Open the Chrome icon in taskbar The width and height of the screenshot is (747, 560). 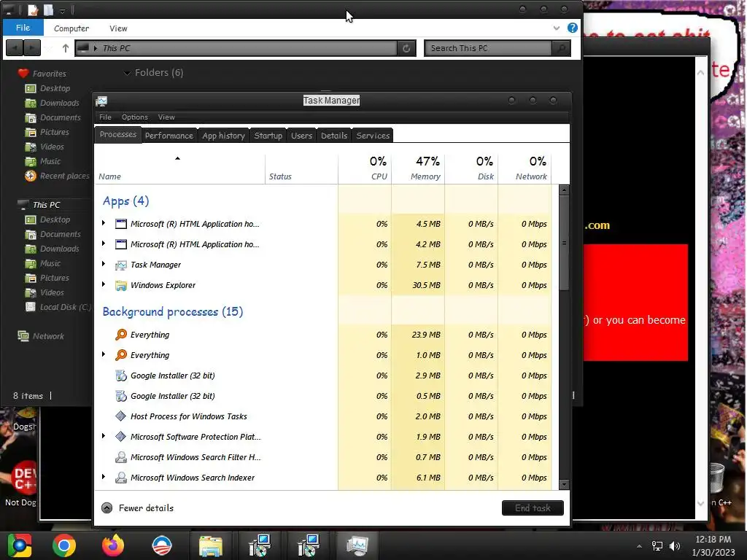point(64,545)
